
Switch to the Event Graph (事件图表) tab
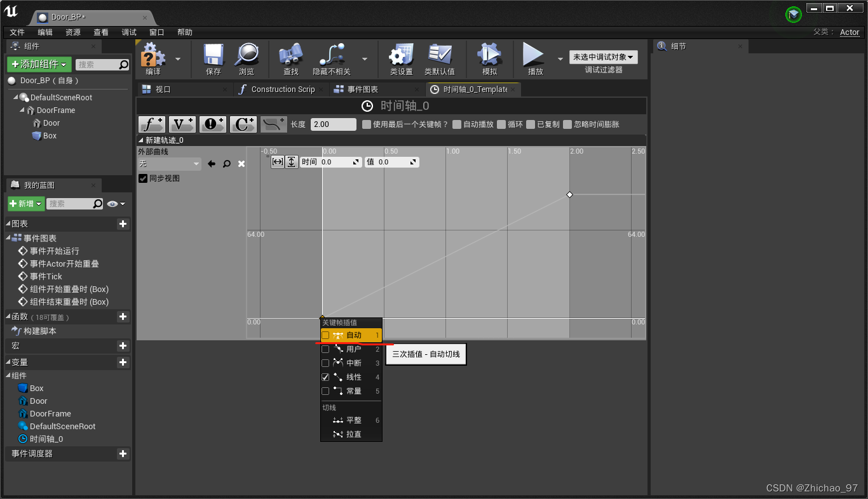(x=363, y=90)
